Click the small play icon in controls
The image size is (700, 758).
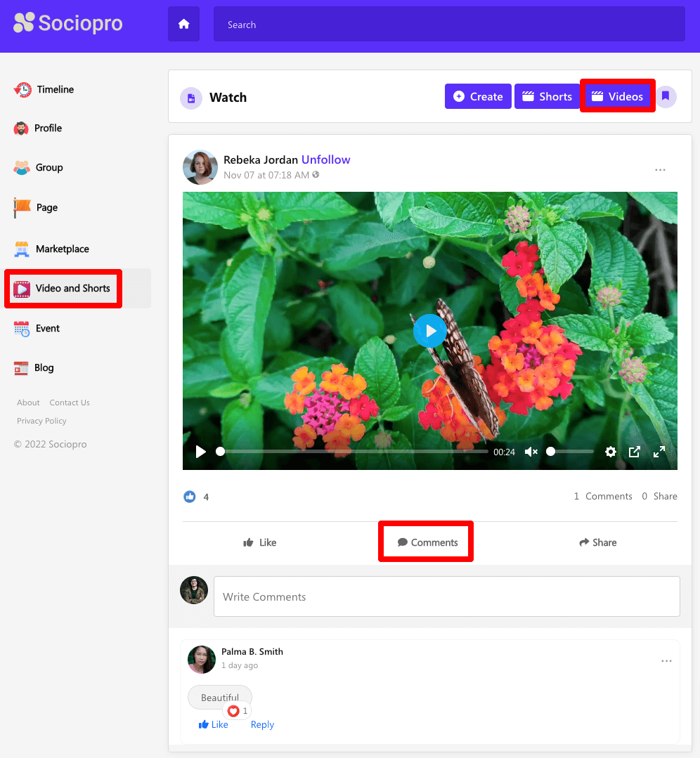pyautogui.click(x=201, y=452)
